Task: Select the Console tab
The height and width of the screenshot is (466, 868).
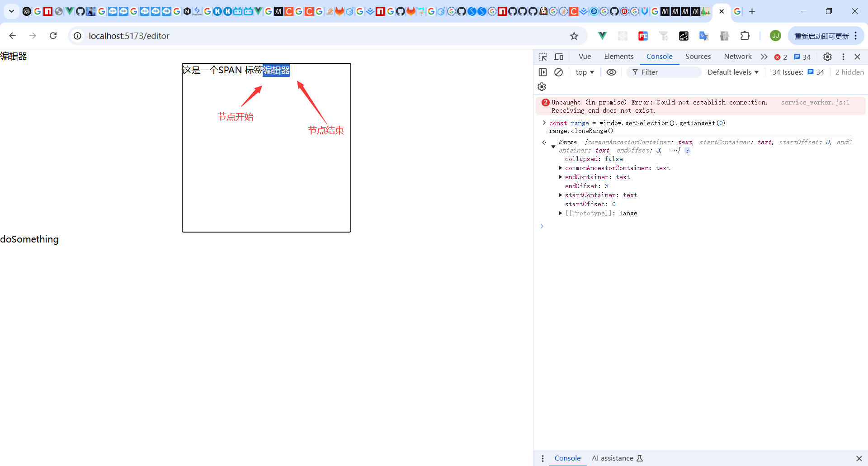Action: (x=659, y=57)
